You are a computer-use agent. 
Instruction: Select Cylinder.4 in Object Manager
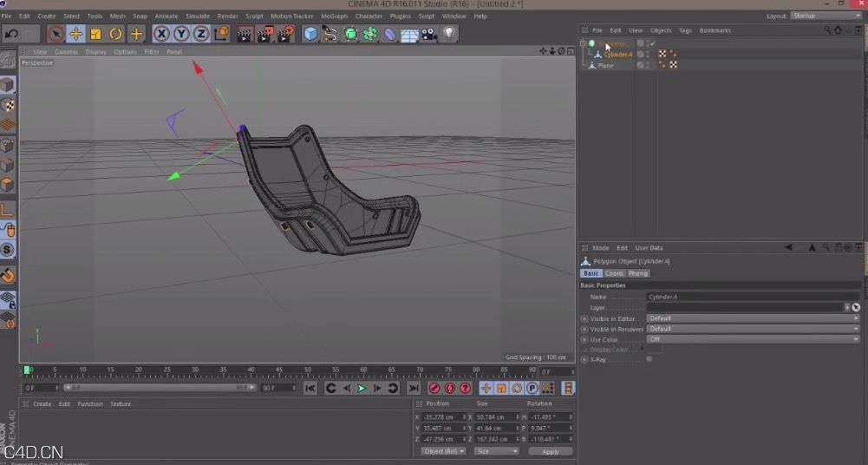point(617,55)
